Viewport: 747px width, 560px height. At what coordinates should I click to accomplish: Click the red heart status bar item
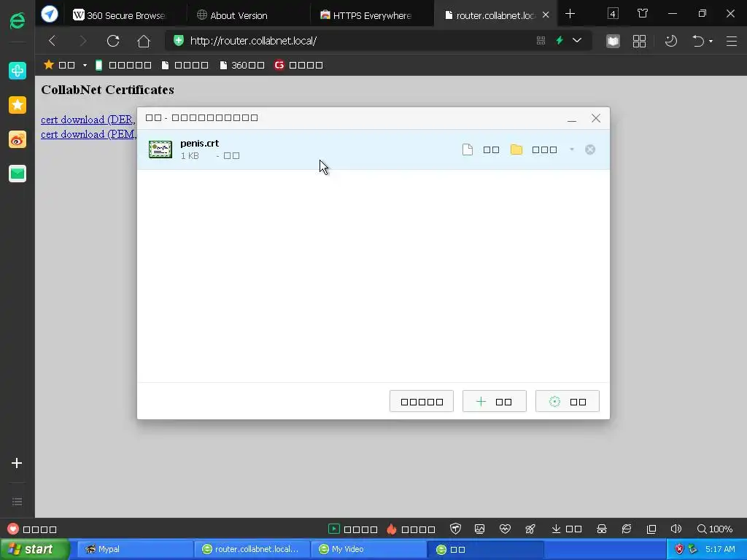coord(32,529)
